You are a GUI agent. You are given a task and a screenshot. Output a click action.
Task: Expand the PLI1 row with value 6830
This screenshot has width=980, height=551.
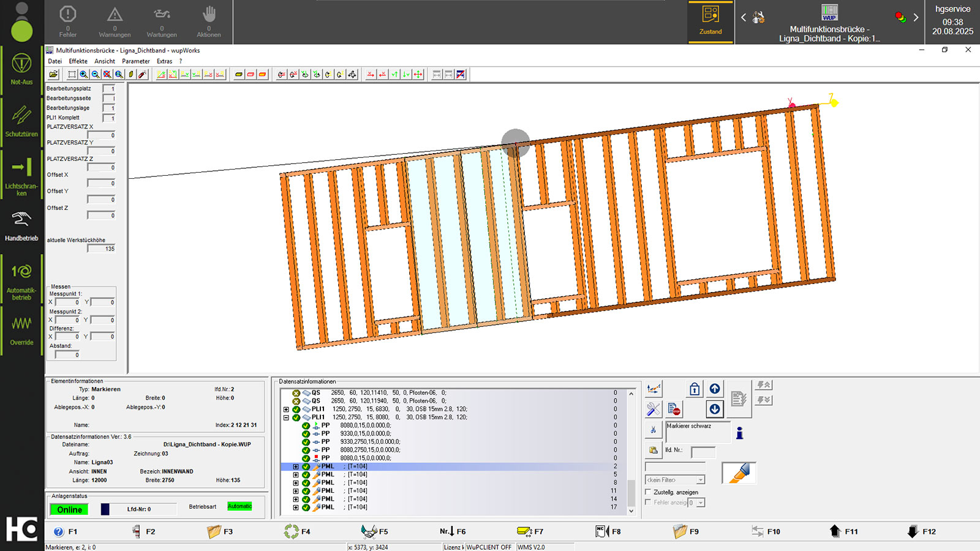click(286, 410)
